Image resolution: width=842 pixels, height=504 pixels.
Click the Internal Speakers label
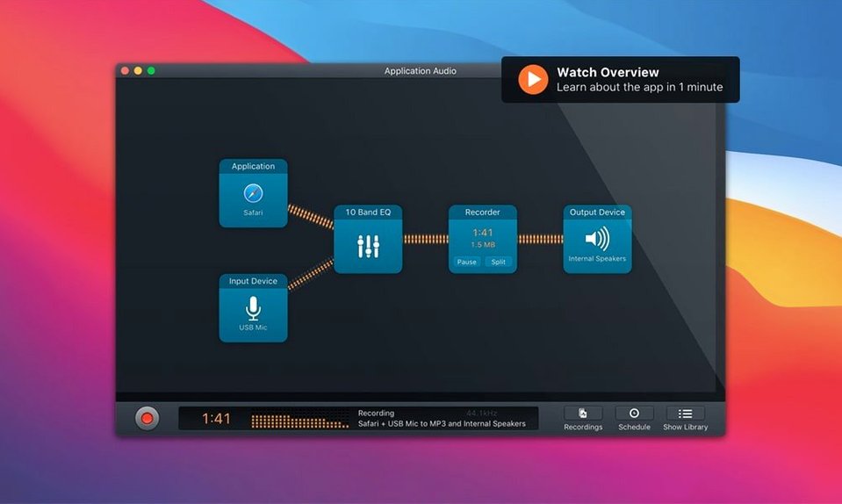pyautogui.click(x=597, y=259)
